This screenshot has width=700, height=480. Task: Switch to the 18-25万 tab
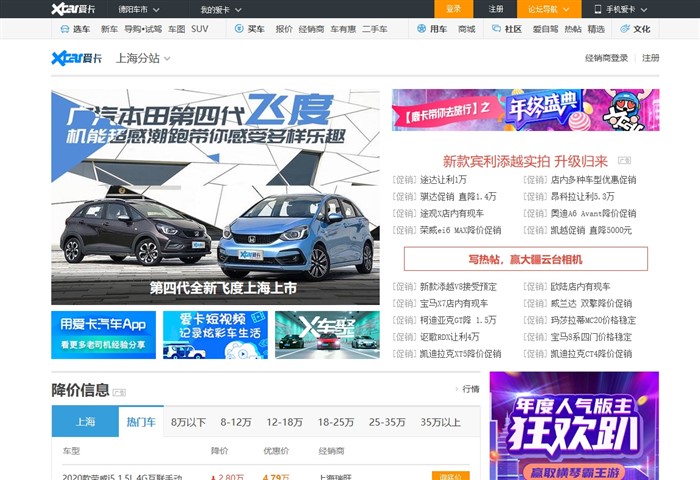[x=336, y=422]
